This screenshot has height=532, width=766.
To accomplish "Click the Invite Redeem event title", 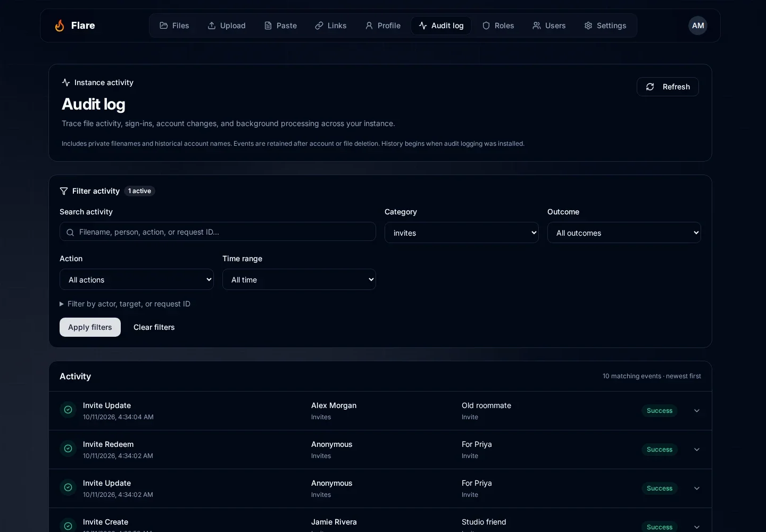I will click(x=109, y=444).
